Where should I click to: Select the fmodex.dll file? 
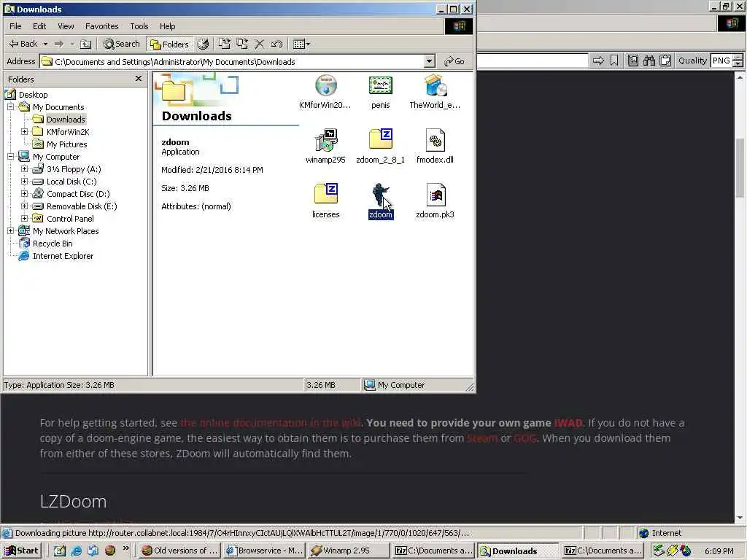point(435,147)
